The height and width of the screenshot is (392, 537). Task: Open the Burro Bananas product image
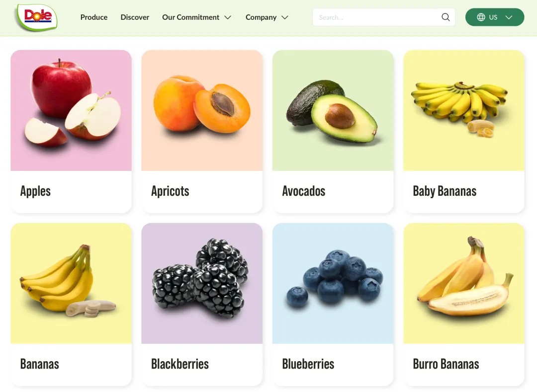coord(464,284)
